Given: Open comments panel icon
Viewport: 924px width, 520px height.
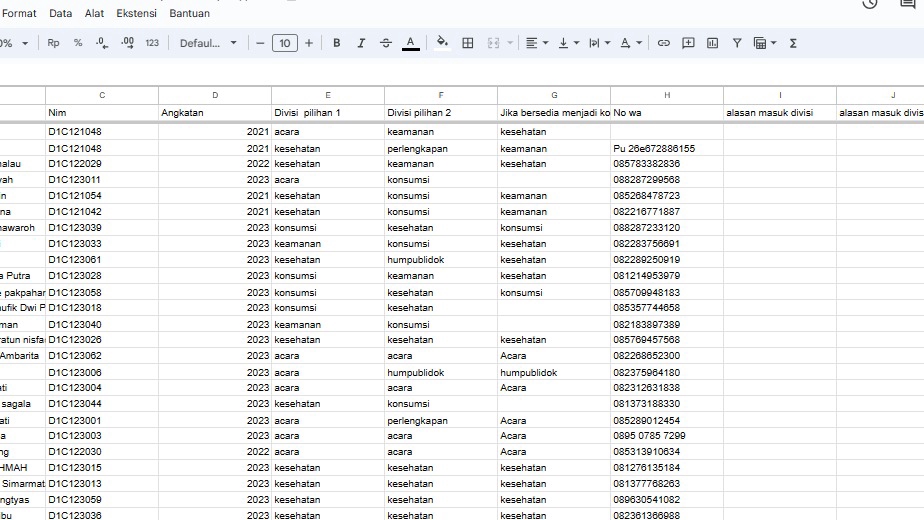Looking at the screenshot, I should click(908, 4).
